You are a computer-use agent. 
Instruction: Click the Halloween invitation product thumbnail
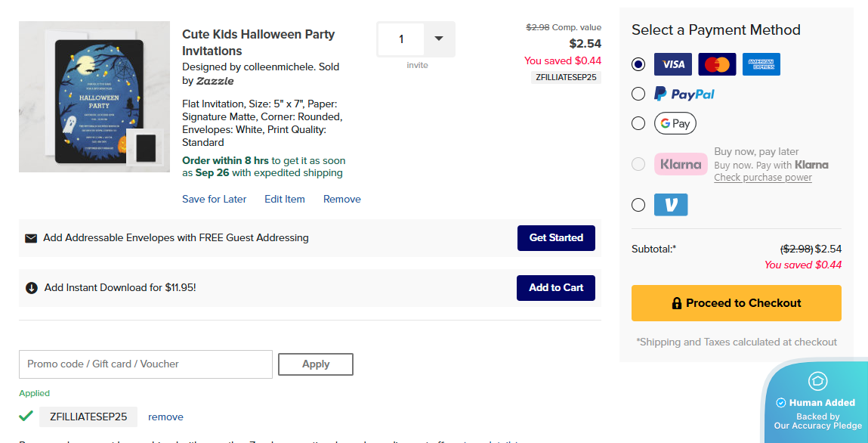[x=94, y=97]
